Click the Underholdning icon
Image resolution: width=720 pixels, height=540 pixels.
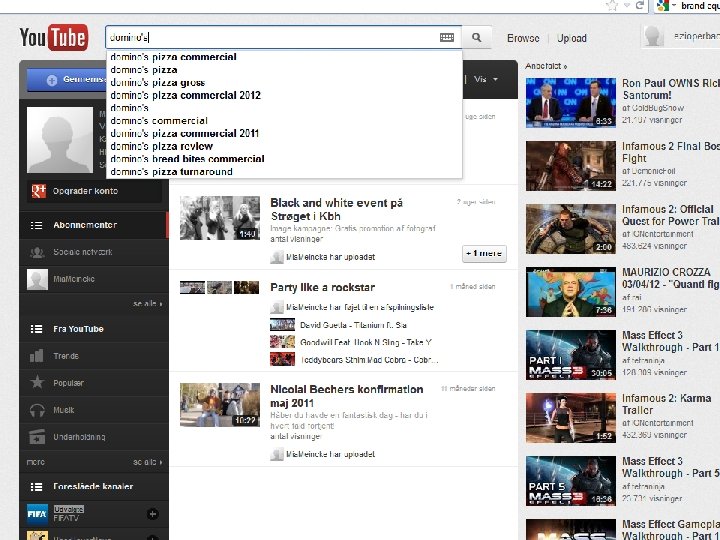(x=37, y=437)
